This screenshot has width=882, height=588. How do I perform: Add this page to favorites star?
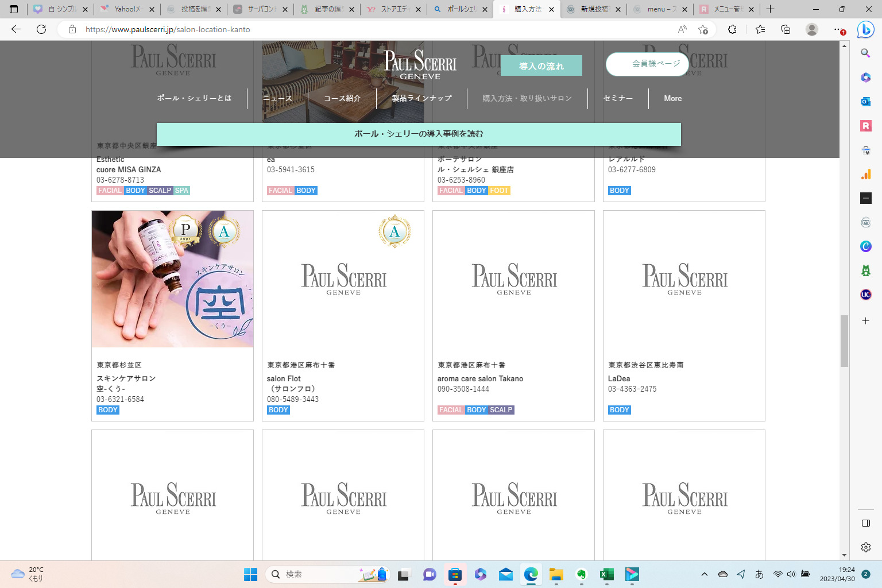[703, 29]
